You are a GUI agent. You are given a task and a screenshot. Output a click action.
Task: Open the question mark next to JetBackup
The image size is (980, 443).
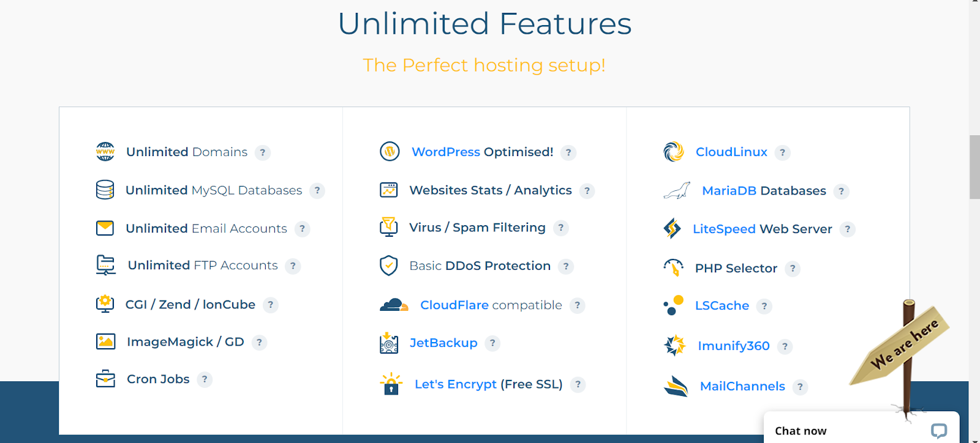492,343
